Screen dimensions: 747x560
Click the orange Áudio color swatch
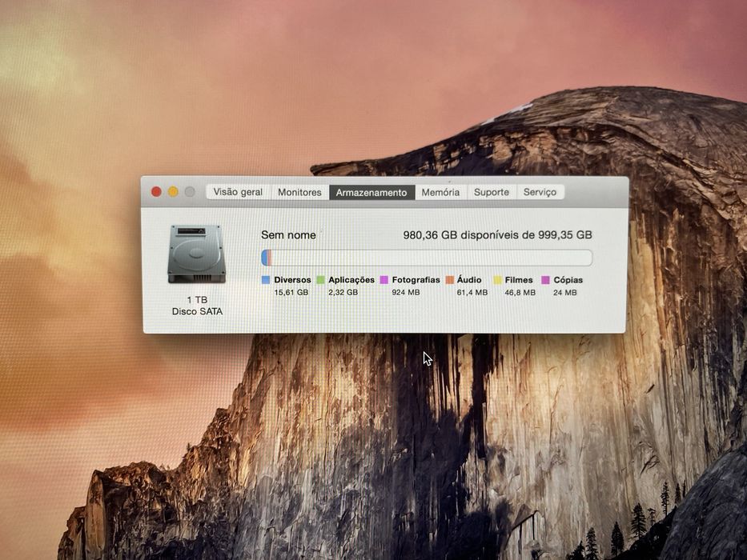[450, 280]
